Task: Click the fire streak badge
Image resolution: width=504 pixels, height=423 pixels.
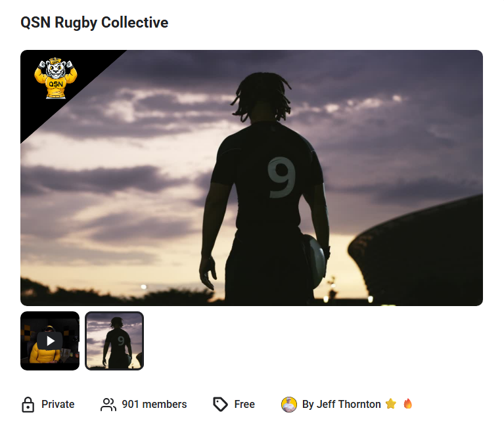Action: (408, 404)
